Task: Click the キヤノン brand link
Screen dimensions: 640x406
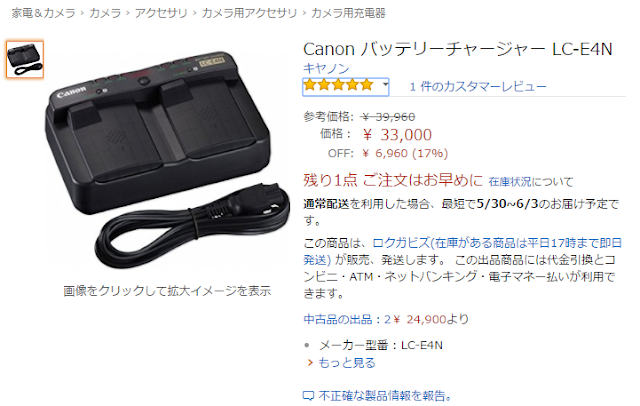Action: tap(326, 68)
